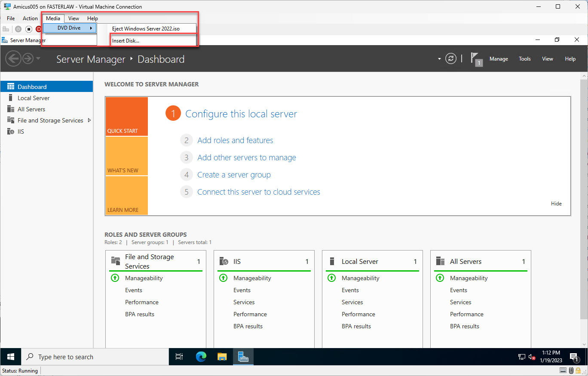Open Events under File and Storage Services tile
588x376 pixels.
pos(134,290)
